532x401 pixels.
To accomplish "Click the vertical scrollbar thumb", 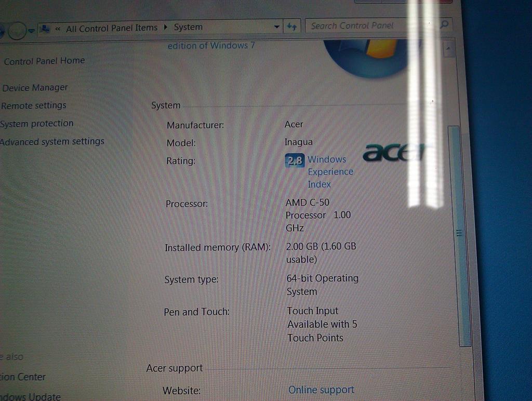I will pos(460,236).
